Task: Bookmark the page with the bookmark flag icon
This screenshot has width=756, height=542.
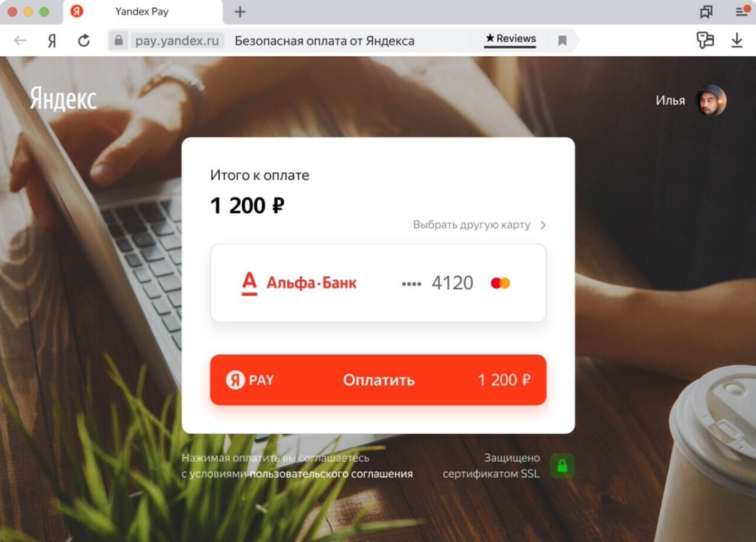Action: (562, 41)
